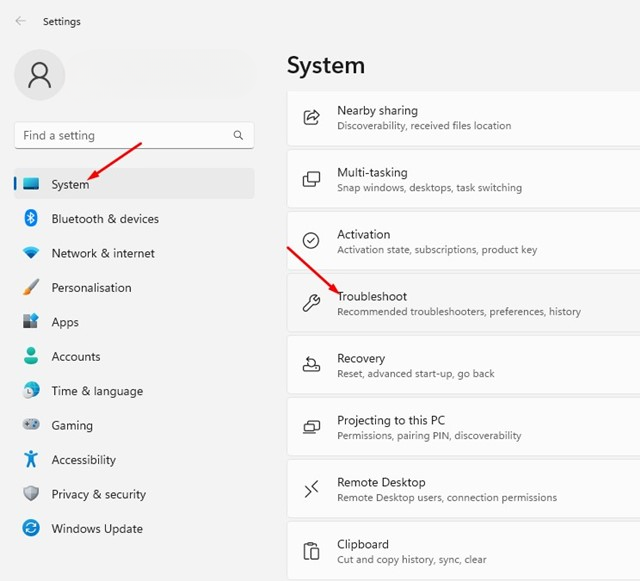Click the Settings window title text
Viewport: 640px width, 581px height.
[x=62, y=22]
